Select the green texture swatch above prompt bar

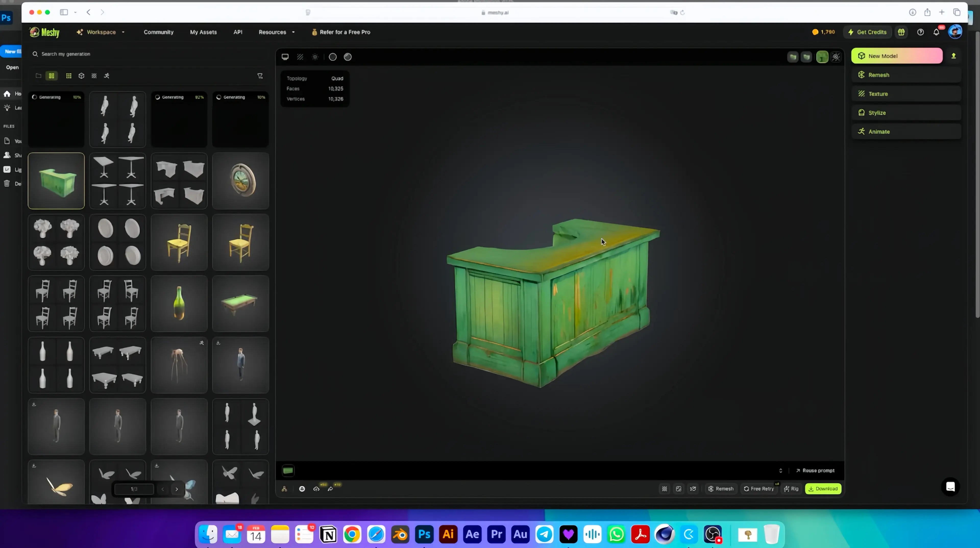288,470
